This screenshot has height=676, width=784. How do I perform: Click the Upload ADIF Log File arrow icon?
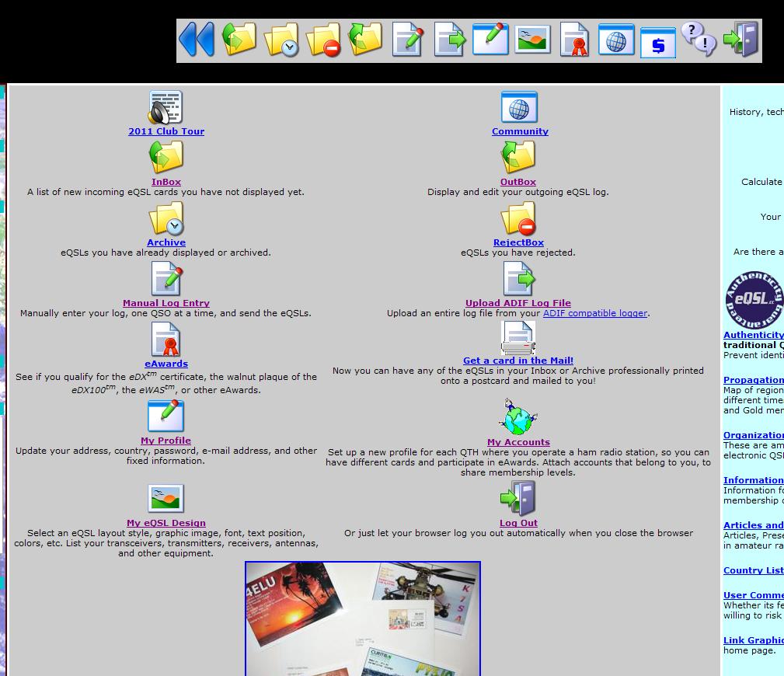point(519,278)
